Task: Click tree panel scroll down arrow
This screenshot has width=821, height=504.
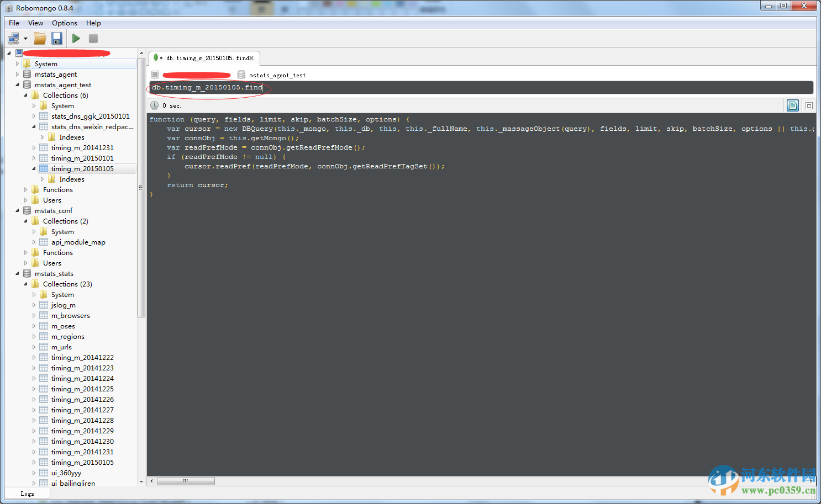Action: point(141,481)
